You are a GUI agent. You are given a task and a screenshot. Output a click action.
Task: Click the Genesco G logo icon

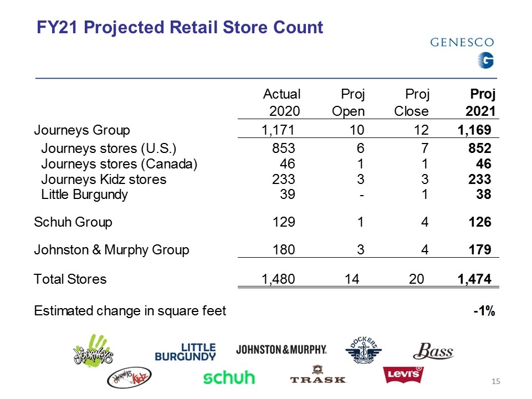coord(485,60)
